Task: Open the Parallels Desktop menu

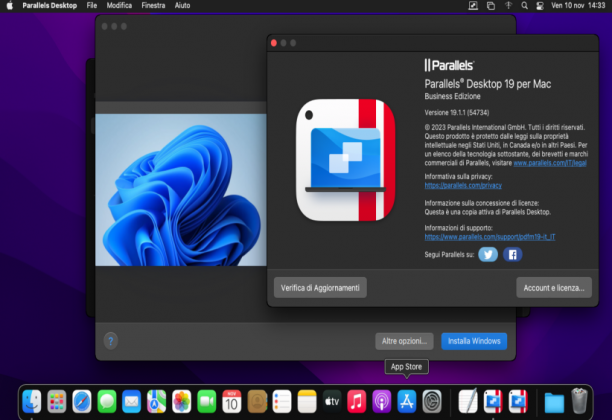Action: [x=50, y=5]
